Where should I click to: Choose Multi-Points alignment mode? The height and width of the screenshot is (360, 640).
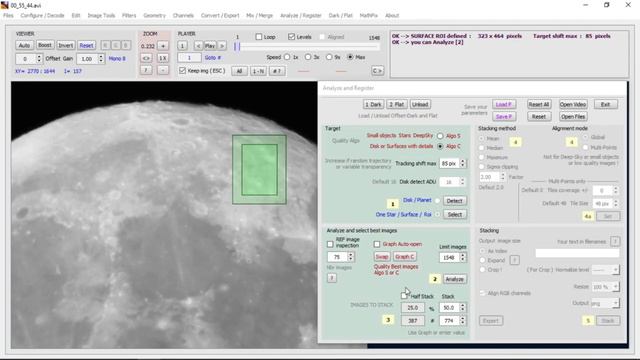(x=586, y=147)
